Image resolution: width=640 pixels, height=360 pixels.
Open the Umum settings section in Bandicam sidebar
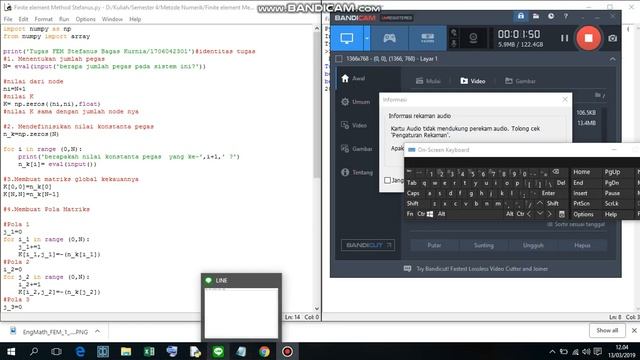pyautogui.click(x=356, y=102)
